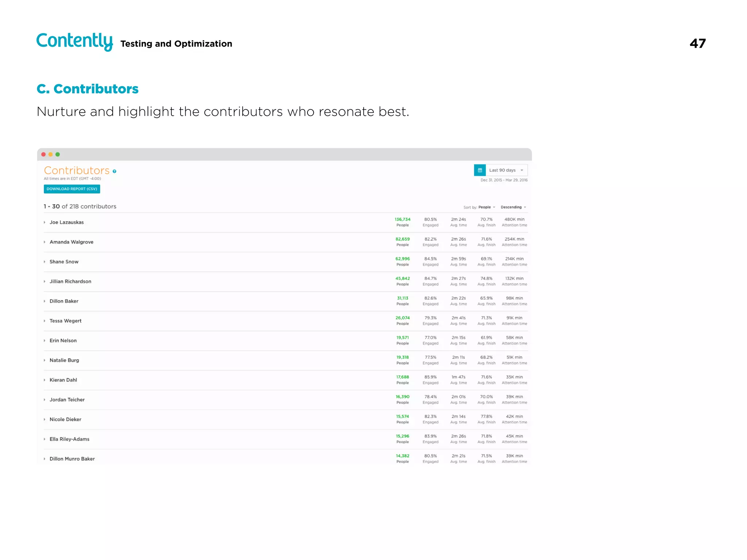
Task: Click the help icon beside Contributors title
Action: pos(115,171)
